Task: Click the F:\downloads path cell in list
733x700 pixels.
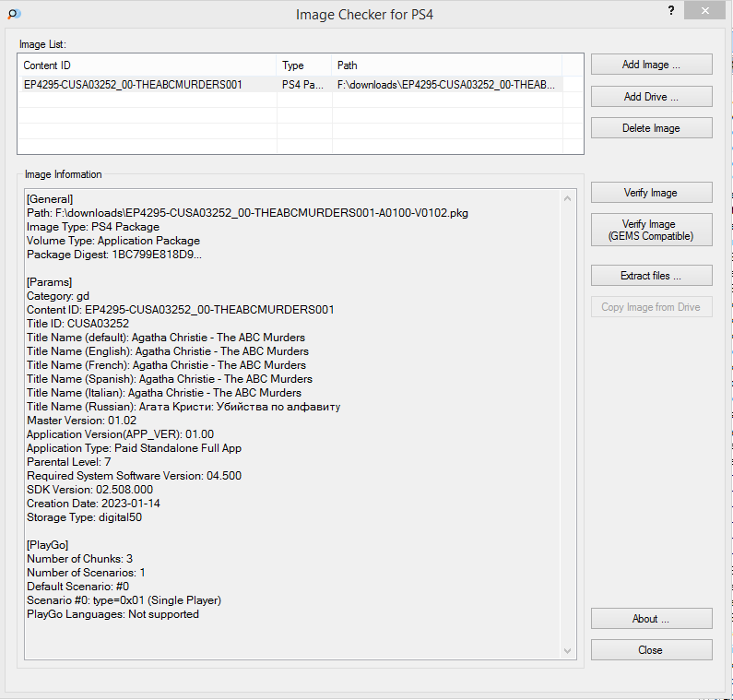Action: (x=446, y=85)
